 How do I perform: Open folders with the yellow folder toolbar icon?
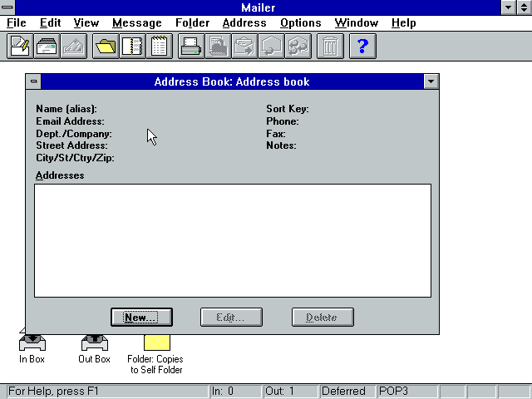[106, 47]
